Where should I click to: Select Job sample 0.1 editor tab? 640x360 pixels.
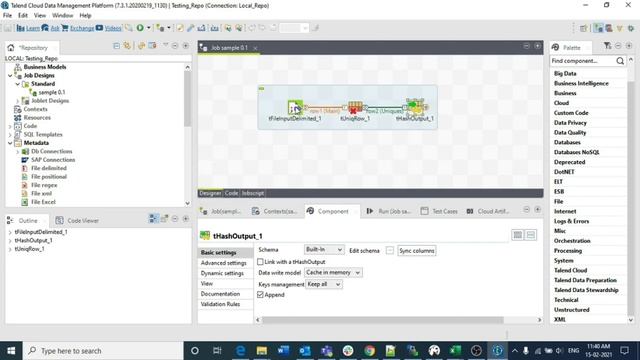coord(229,48)
